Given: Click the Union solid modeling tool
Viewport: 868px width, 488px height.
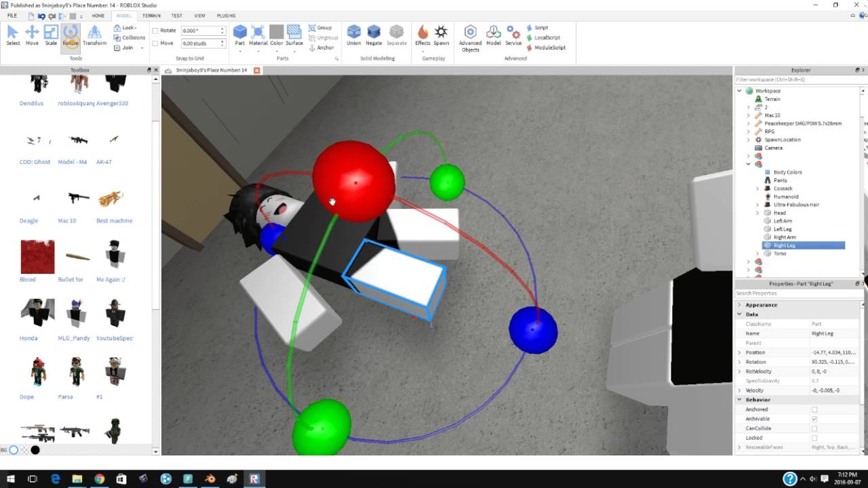Looking at the screenshot, I should [x=354, y=35].
